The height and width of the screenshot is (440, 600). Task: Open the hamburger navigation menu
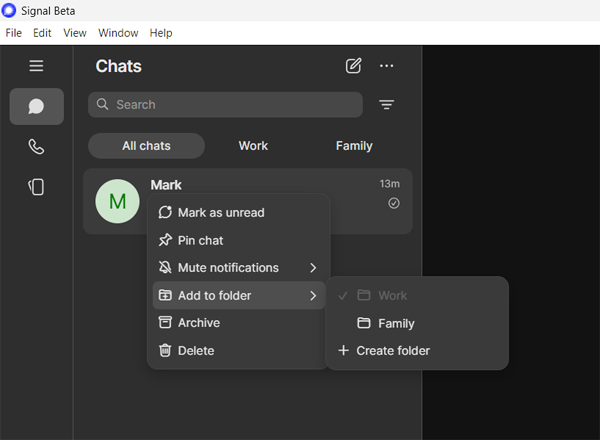[x=37, y=66]
